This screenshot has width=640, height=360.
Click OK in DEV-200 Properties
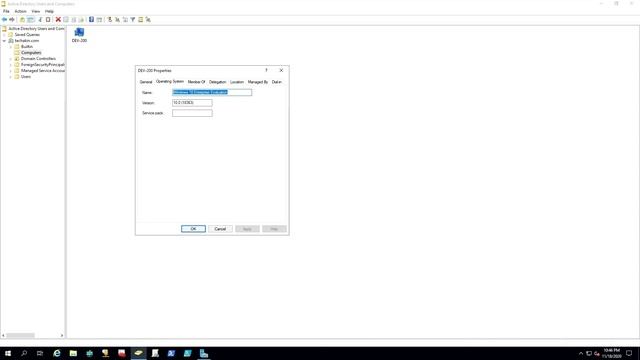[x=193, y=229]
